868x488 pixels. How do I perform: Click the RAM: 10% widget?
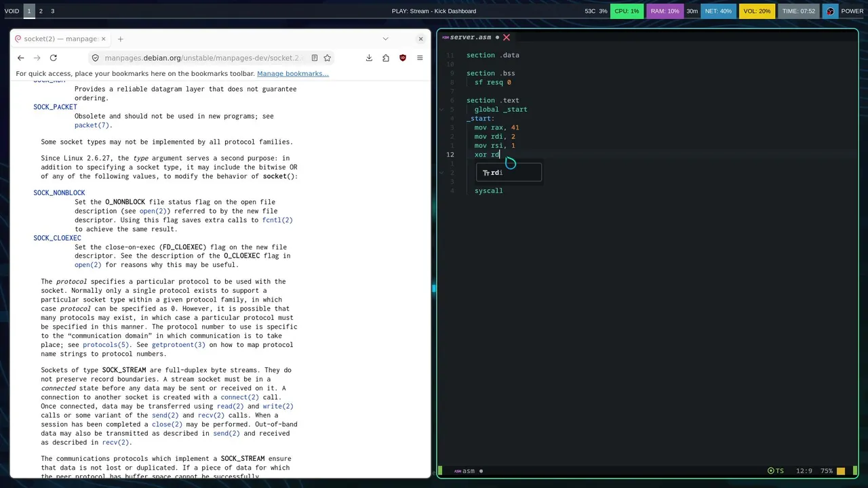coord(665,11)
